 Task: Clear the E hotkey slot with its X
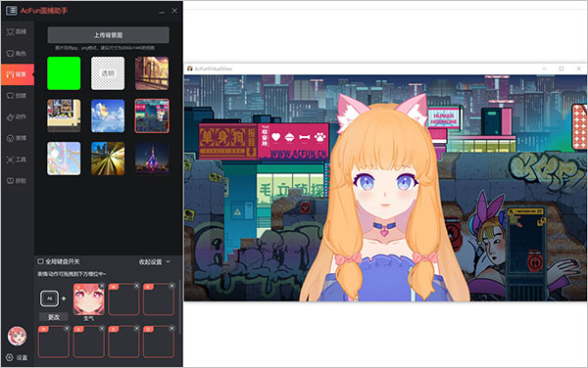pyautogui.click(x=171, y=286)
